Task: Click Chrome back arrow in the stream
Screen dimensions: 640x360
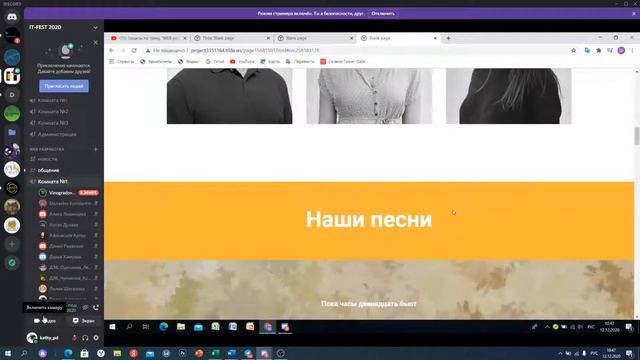Action: coord(112,50)
